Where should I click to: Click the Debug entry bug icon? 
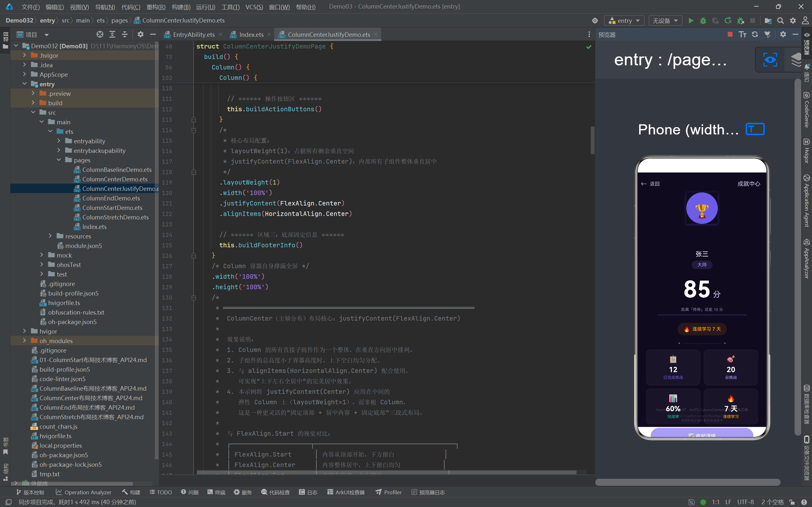(x=703, y=21)
